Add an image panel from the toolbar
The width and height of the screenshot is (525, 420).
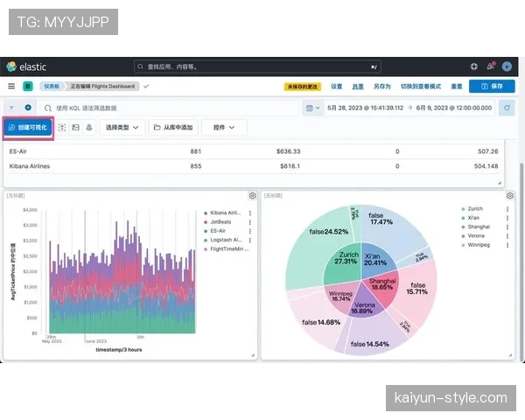click(76, 128)
